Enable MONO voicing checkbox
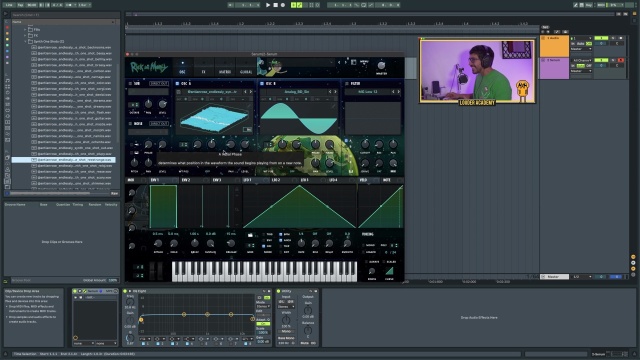 (364, 245)
